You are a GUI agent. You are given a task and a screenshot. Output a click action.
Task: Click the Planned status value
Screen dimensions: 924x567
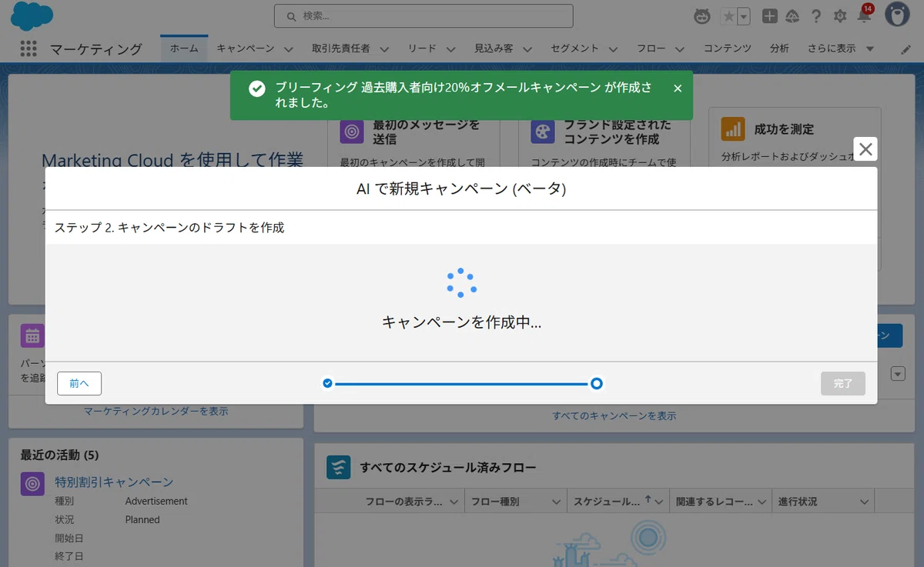142,519
